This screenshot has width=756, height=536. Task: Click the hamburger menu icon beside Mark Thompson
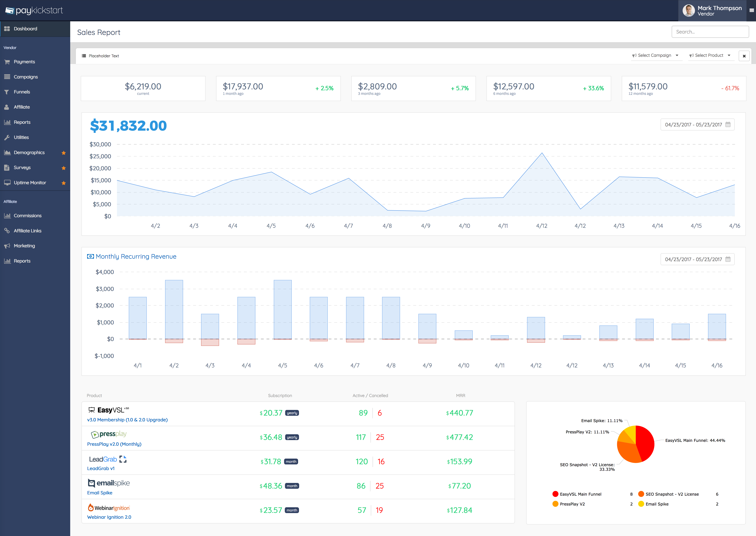click(751, 10)
